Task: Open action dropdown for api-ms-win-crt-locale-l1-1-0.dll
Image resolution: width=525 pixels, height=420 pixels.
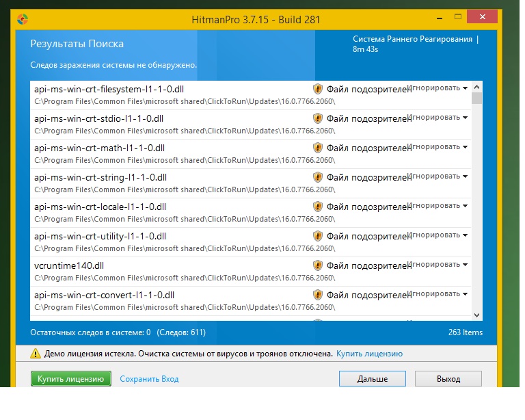Action: coord(438,206)
